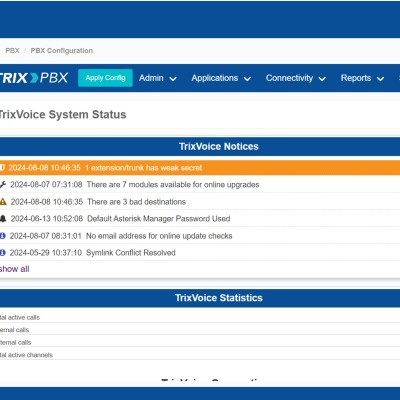Expand the Applications dropdown chevron
Viewport: 400px width, 400px height.
(247, 79)
